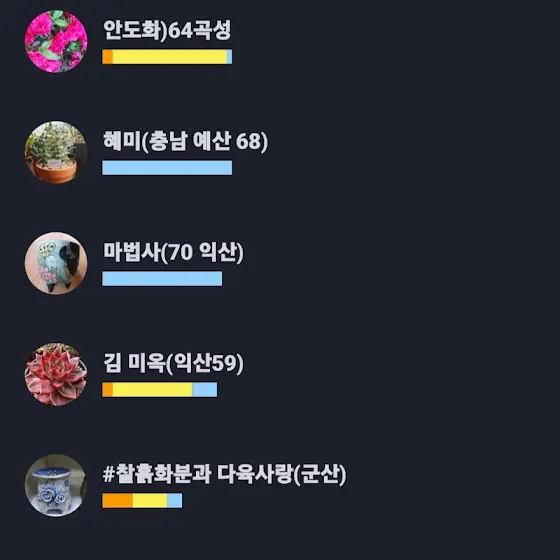This screenshot has width=560, height=560.
Task: Open member 김 미옥(익산59)
Action: coord(173,363)
